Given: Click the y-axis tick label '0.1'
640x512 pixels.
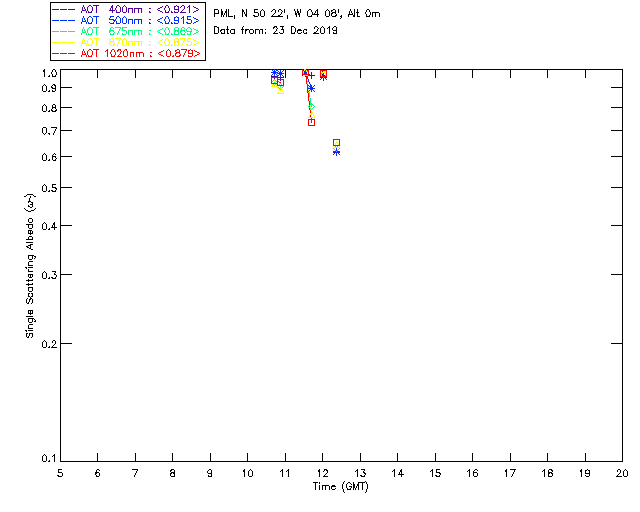Looking at the screenshot, I should click(49, 459).
